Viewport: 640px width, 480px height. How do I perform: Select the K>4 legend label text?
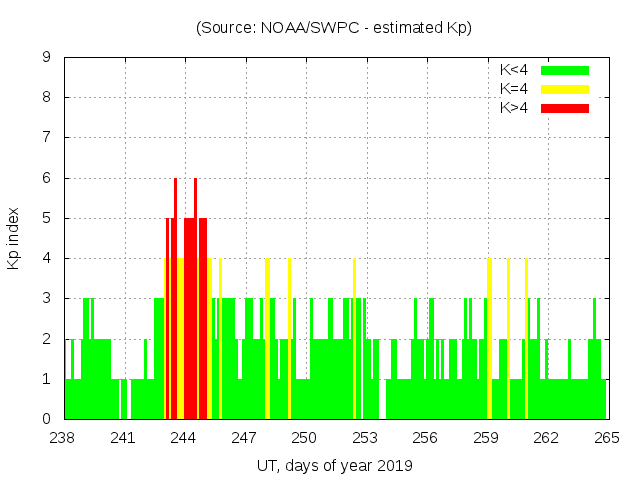click(x=515, y=108)
